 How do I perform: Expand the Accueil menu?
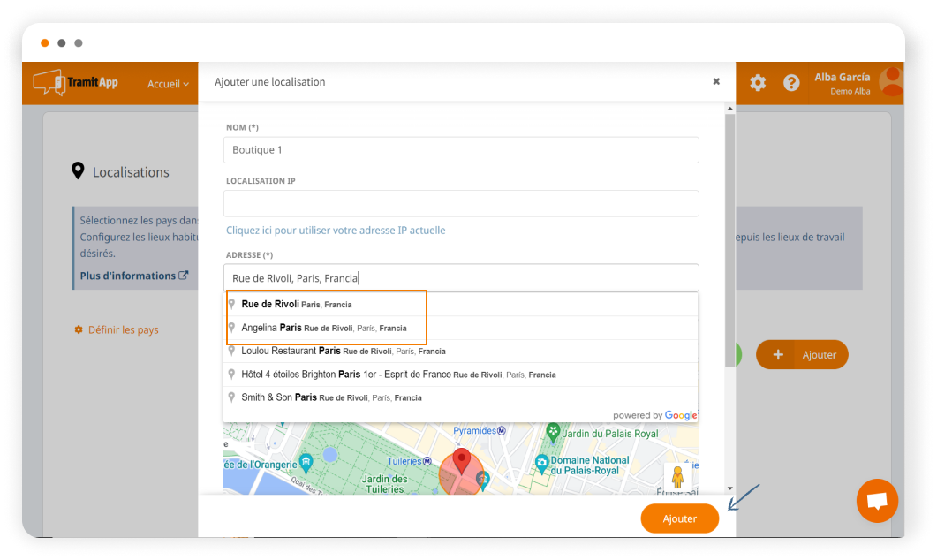[x=168, y=84]
